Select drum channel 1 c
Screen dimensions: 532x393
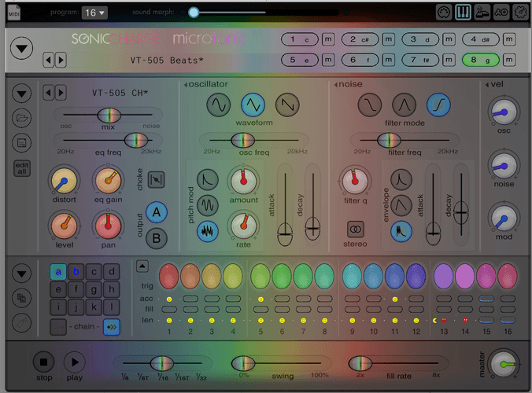(x=300, y=39)
